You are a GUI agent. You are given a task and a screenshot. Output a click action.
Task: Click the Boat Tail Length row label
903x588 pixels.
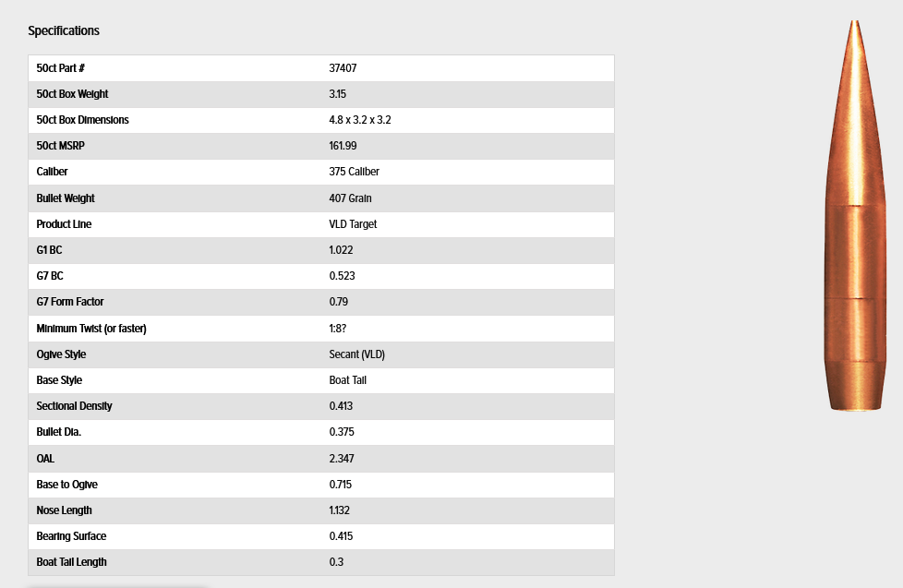click(71, 562)
